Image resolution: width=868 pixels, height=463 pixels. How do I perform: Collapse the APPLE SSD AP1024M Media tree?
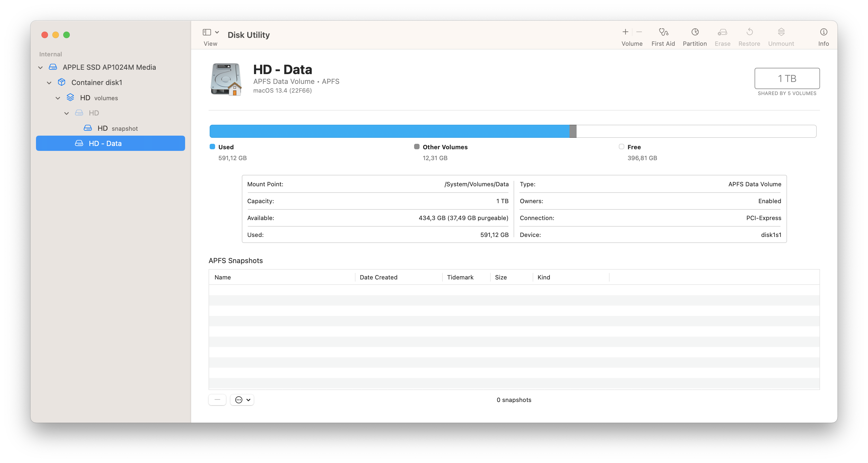[x=40, y=68]
